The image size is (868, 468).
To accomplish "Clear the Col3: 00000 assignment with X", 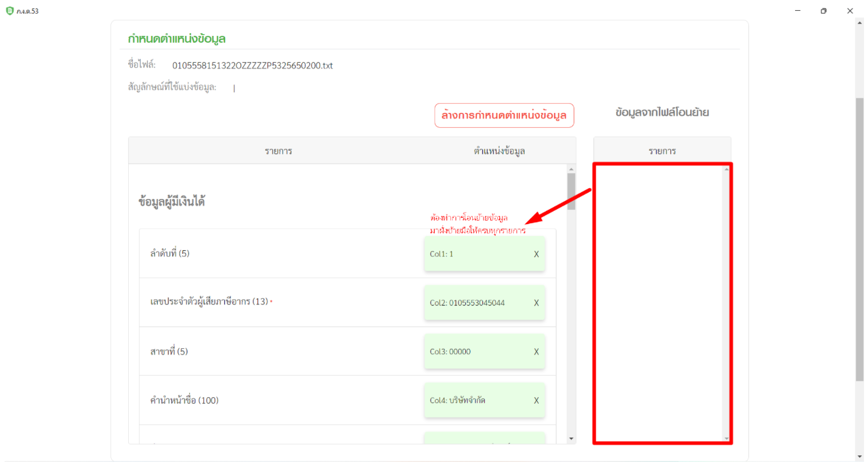I will point(536,352).
